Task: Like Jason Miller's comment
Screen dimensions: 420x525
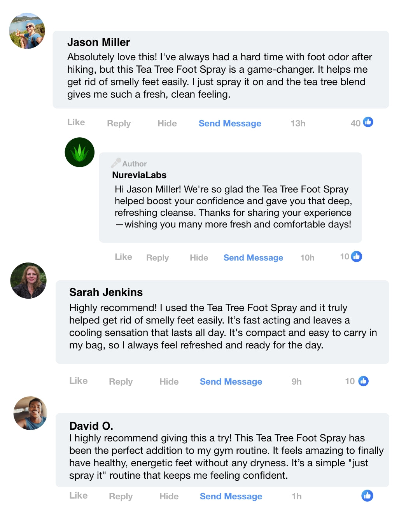Action: point(76,122)
